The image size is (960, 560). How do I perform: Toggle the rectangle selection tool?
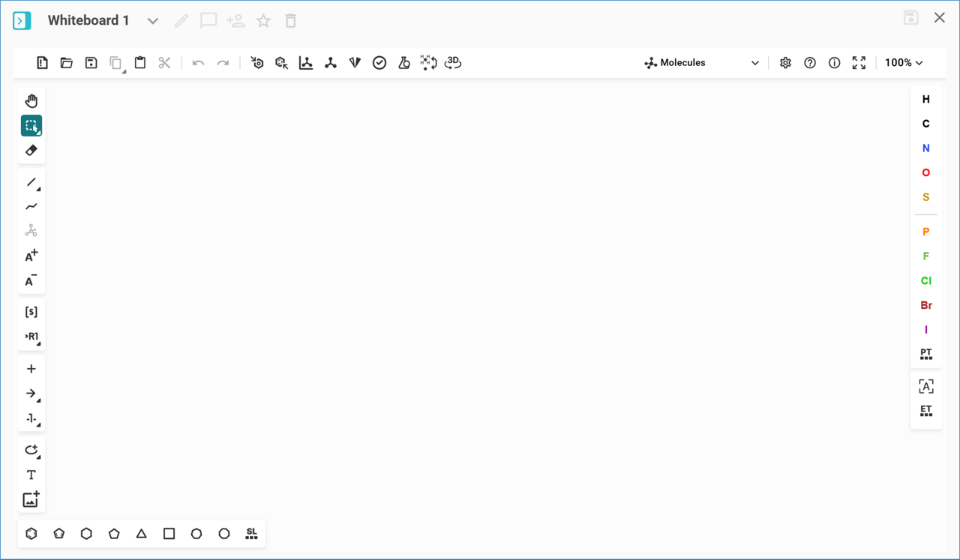pyautogui.click(x=31, y=126)
